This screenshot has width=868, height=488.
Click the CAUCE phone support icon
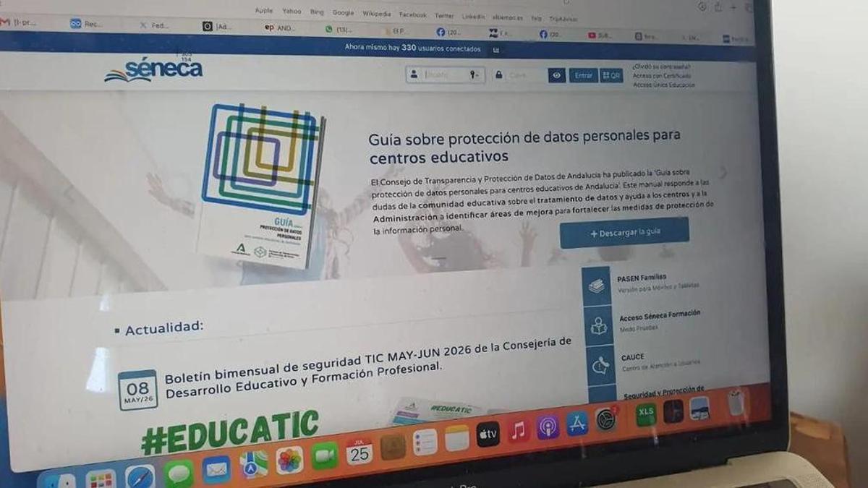point(600,366)
